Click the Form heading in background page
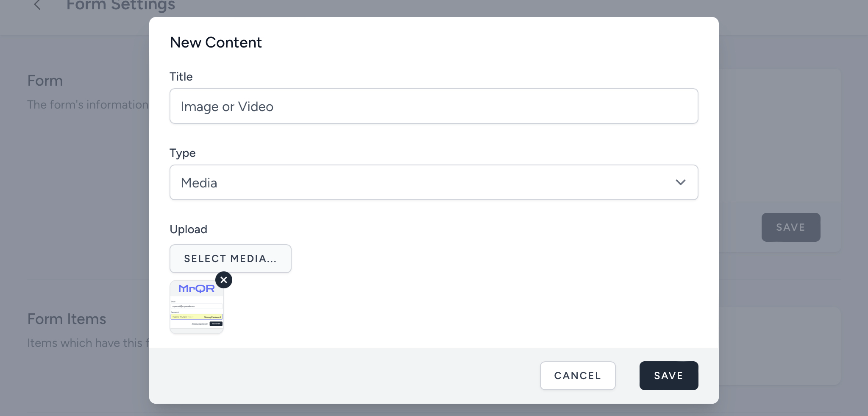This screenshot has width=868, height=416. (45, 81)
